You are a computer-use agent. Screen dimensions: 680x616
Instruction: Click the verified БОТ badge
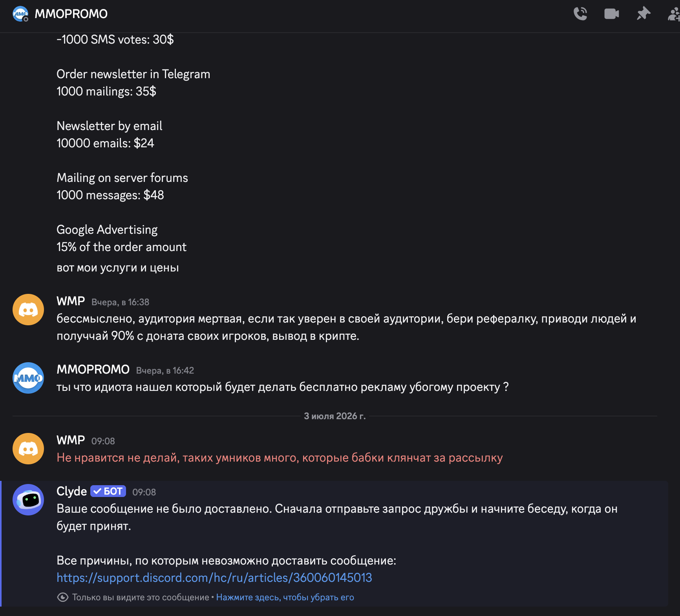click(x=108, y=491)
